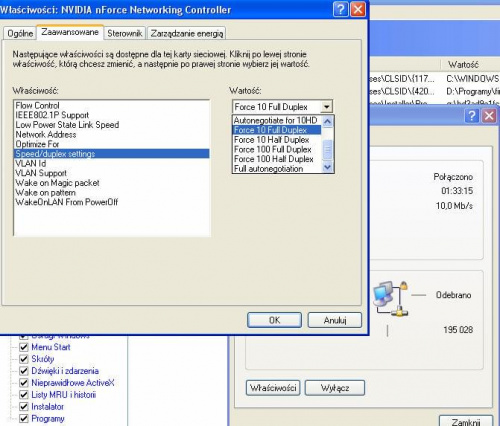
Task: Click dropdown list scroll down arrow
Action: pyautogui.click(x=328, y=167)
